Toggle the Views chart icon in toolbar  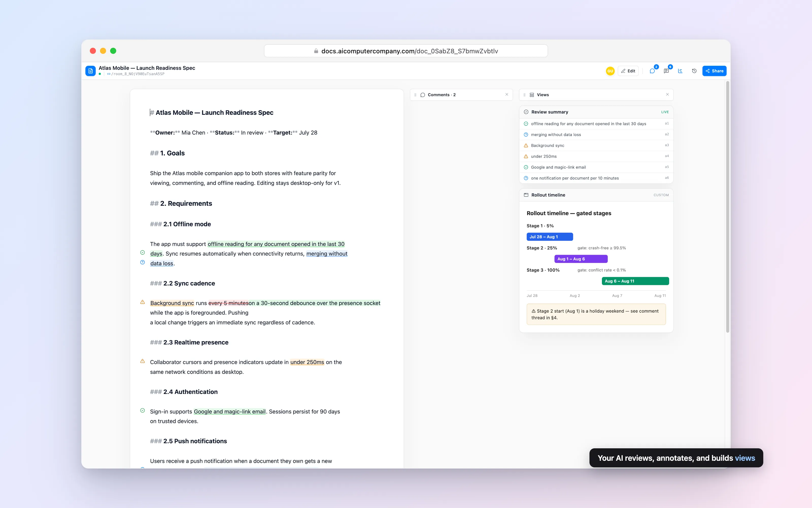coord(680,71)
